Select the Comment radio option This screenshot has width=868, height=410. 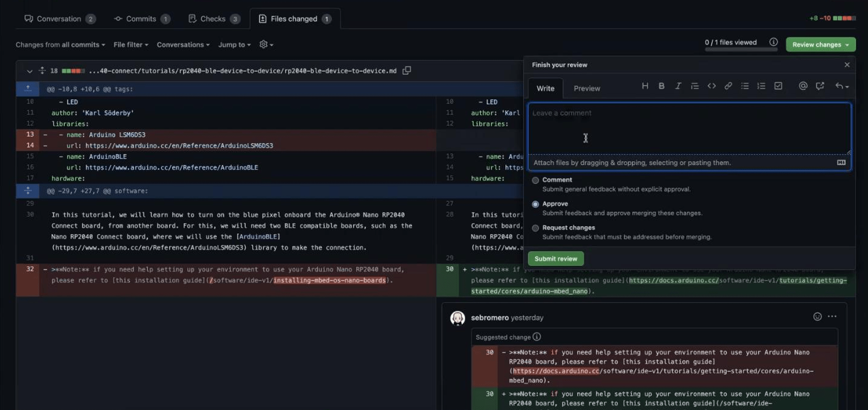(x=535, y=180)
